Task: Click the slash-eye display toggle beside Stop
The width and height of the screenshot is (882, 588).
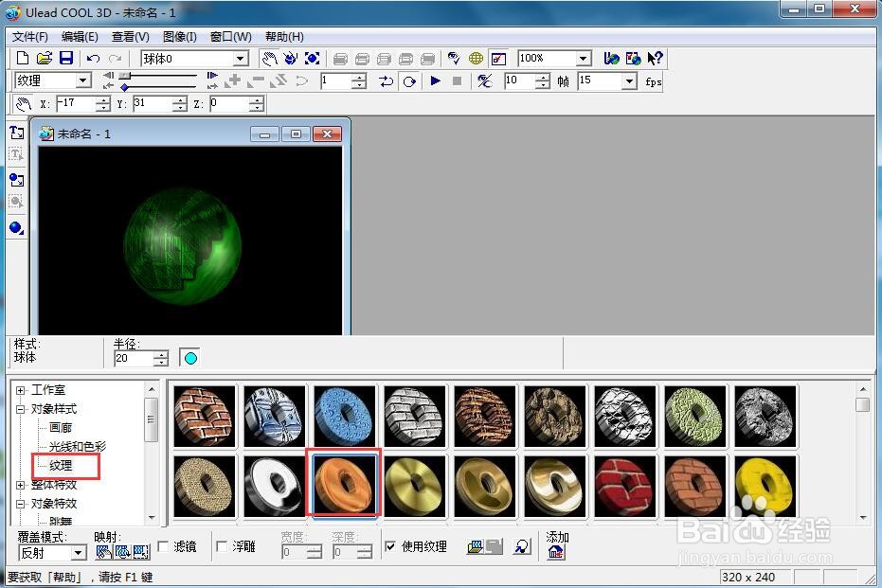Action: [484, 81]
